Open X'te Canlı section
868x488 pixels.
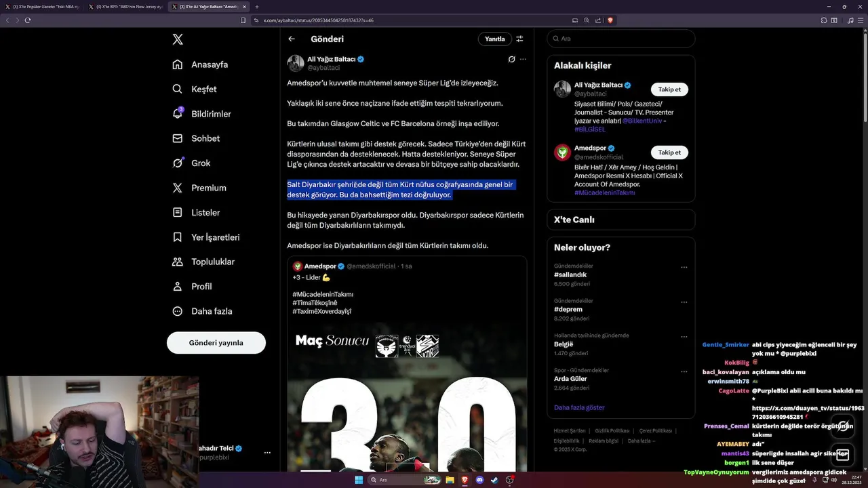pyautogui.click(x=620, y=220)
